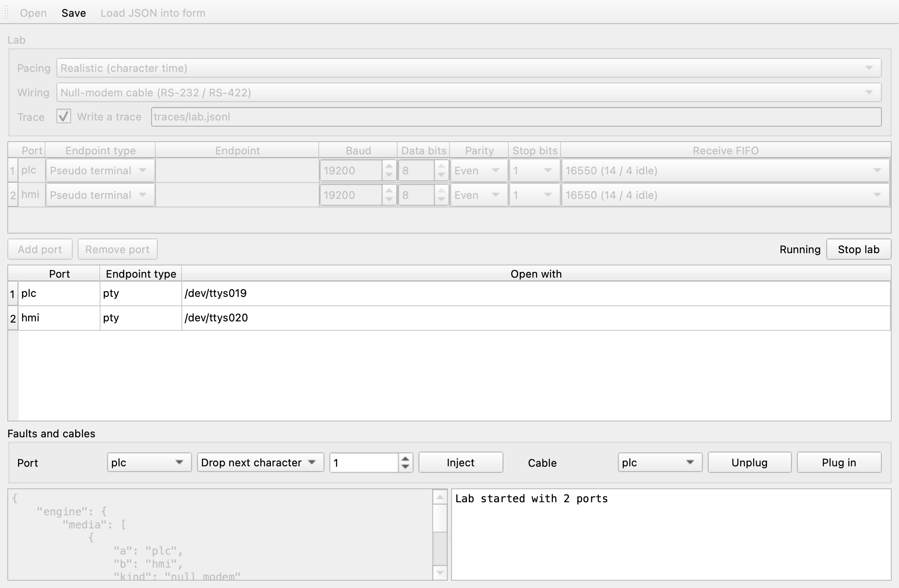
Task: Click the Open with column header
Action: coord(536,274)
